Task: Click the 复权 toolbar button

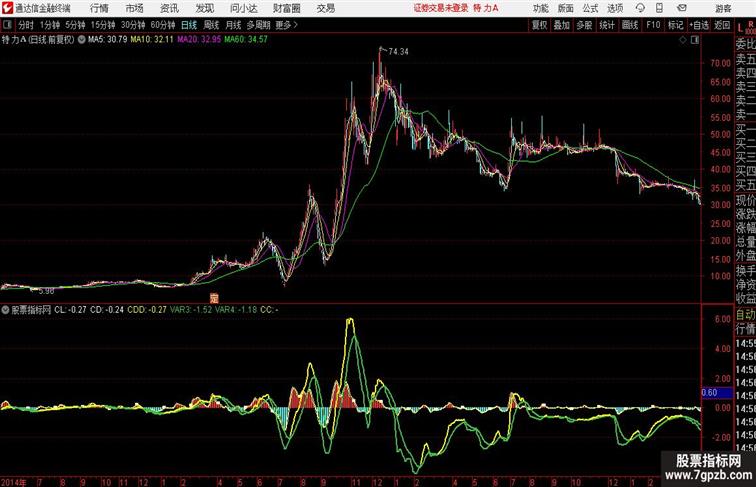Action: 539,25
